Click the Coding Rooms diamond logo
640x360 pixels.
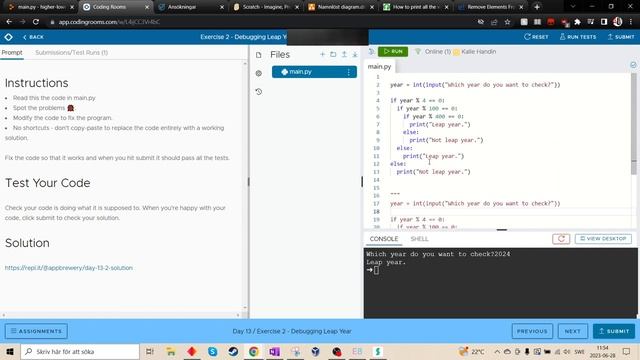coord(8,37)
